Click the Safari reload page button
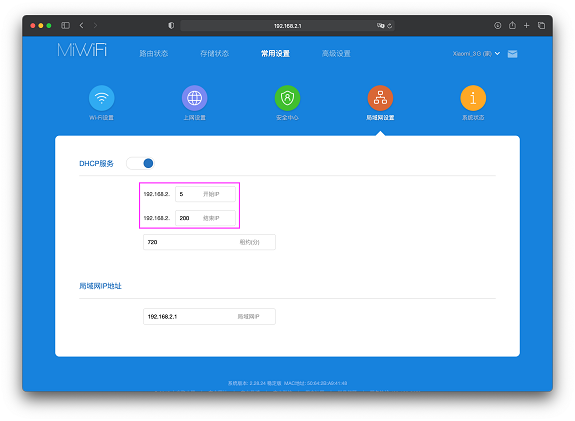 pos(389,26)
